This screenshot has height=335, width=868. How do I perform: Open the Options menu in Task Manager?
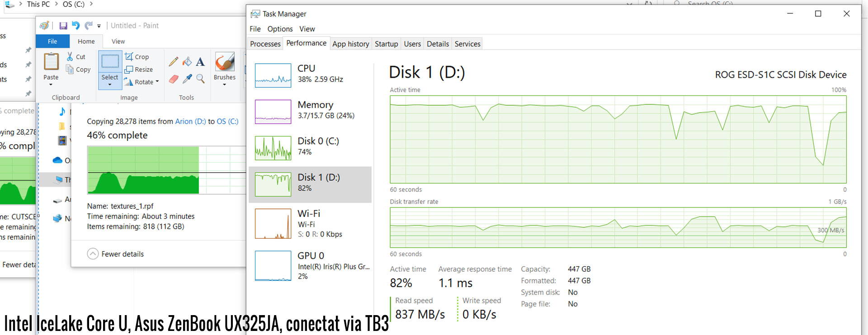(x=280, y=29)
